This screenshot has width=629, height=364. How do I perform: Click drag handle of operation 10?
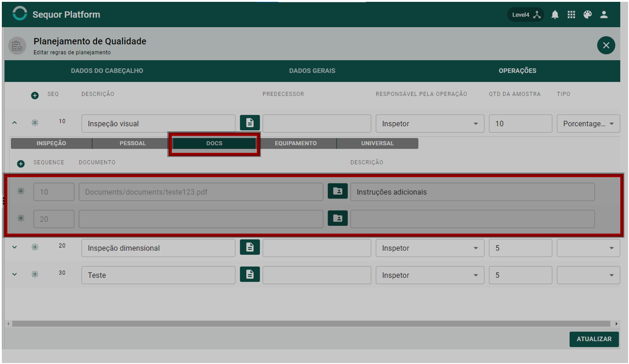click(35, 123)
